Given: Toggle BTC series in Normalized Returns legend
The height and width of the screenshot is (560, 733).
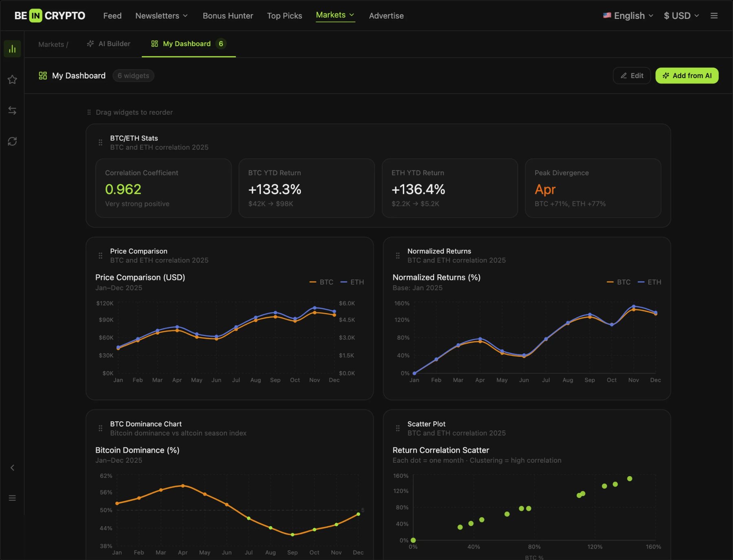Looking at the screenshot, I should pos(619,282).
